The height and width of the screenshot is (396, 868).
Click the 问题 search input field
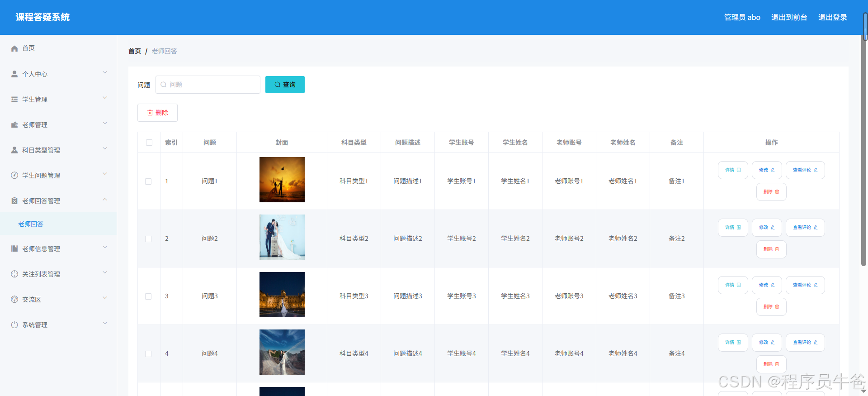(x=208, y=85)
